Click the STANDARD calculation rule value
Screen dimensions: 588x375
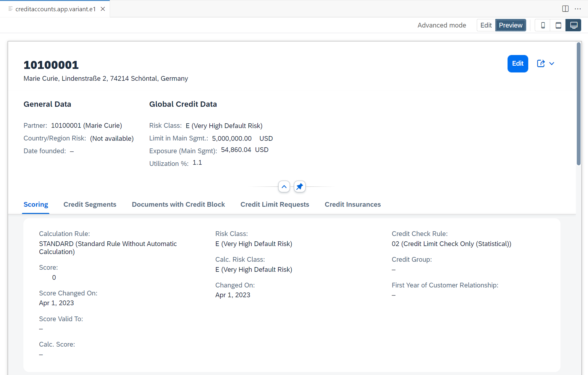point(108,248)
